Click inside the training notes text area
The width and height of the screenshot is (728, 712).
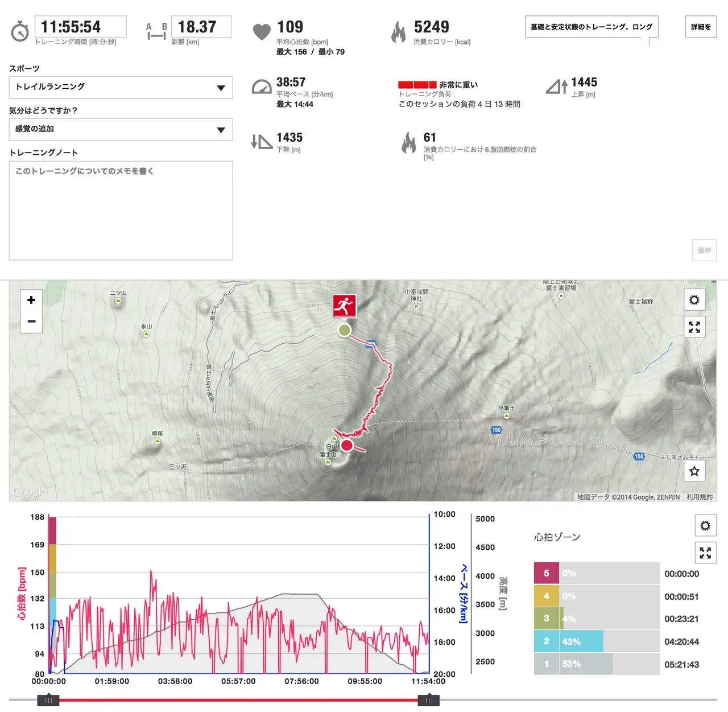pyautogui.click(x=121, y=211)
